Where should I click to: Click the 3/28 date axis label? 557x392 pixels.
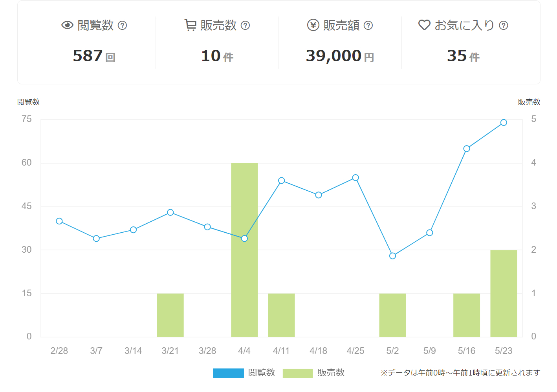click(x=207, y=351)
